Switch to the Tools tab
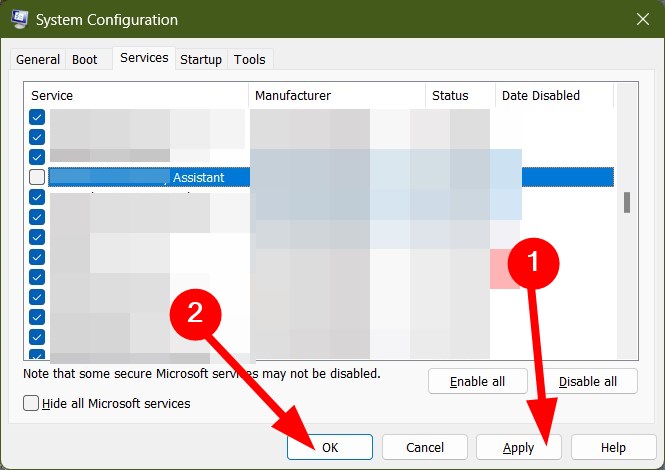Screen dimensions: 665x470 pos(250,59)
